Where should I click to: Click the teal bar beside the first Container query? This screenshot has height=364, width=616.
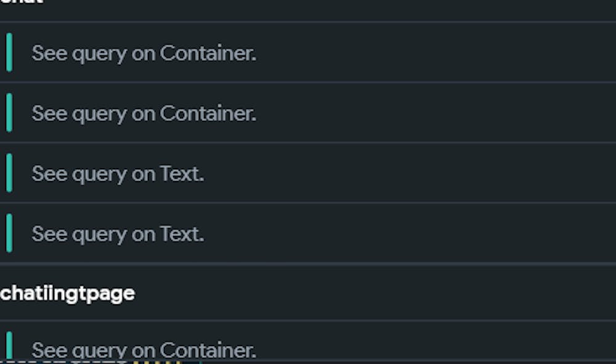(9, 53)
